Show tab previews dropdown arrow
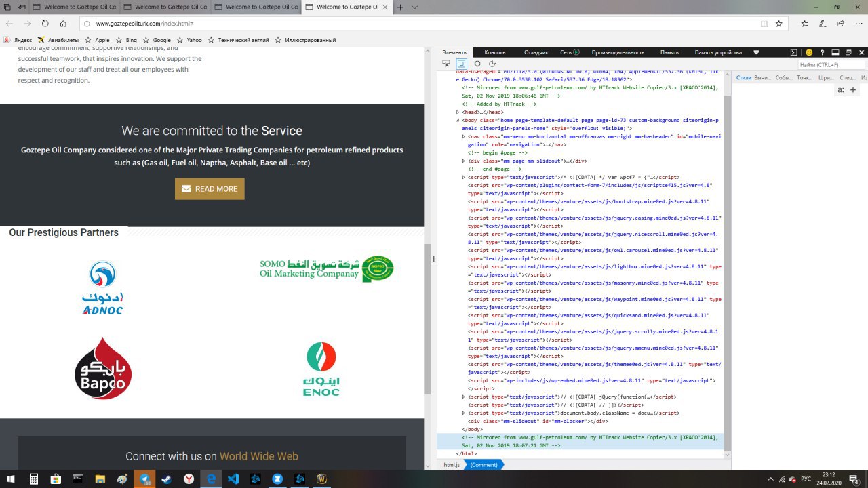 click(414, 7)
